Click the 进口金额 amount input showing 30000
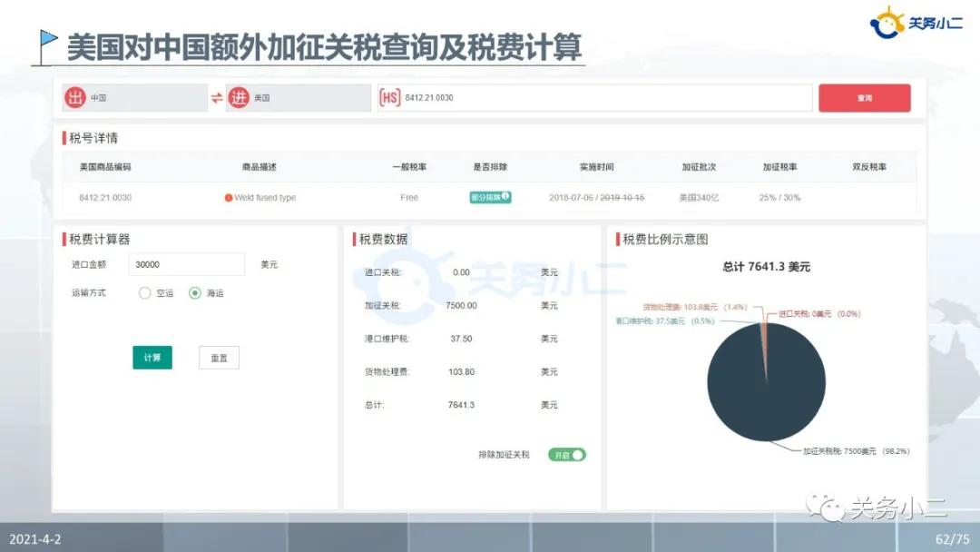The image size is (980, 552). tap(186, 264)
